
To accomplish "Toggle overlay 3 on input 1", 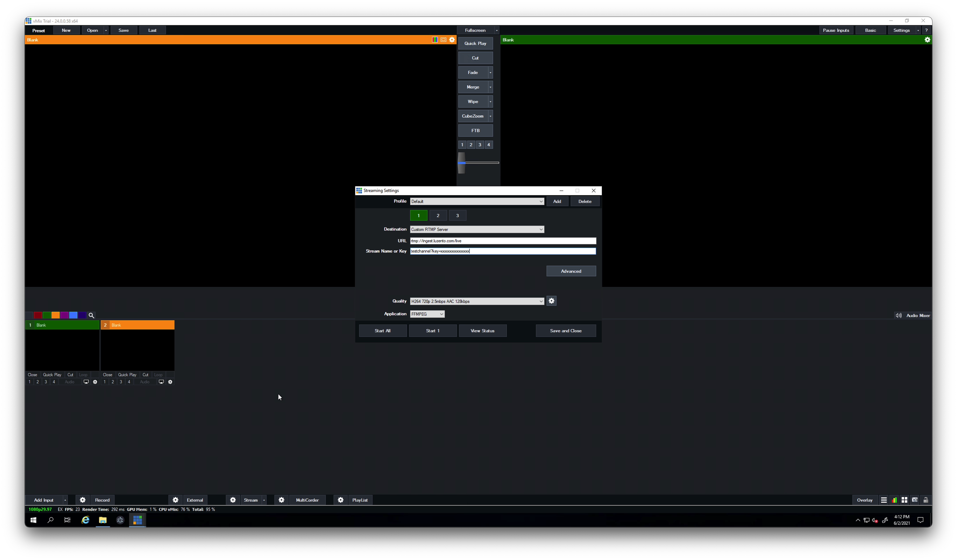I will (46, 382).
